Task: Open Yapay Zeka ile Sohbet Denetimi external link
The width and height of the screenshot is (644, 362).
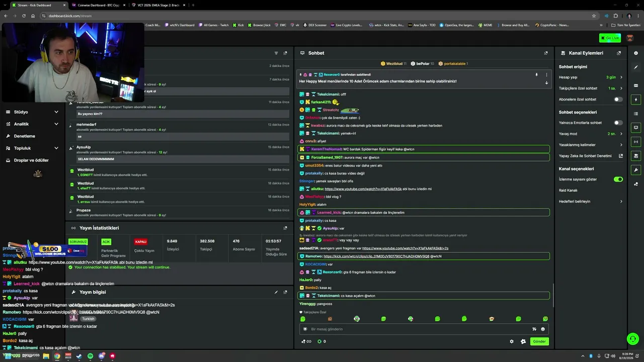Action: (621, 156)
